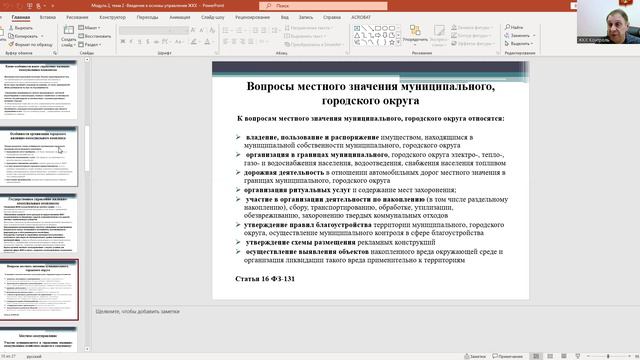The image size is (640, 360).
Task: Click the zoom slider handle in status bar
Action: [608, 356]
